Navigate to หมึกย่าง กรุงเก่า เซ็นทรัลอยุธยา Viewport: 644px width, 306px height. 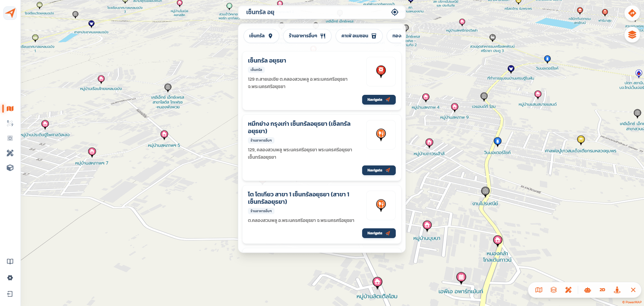click(x=379, y=170)
